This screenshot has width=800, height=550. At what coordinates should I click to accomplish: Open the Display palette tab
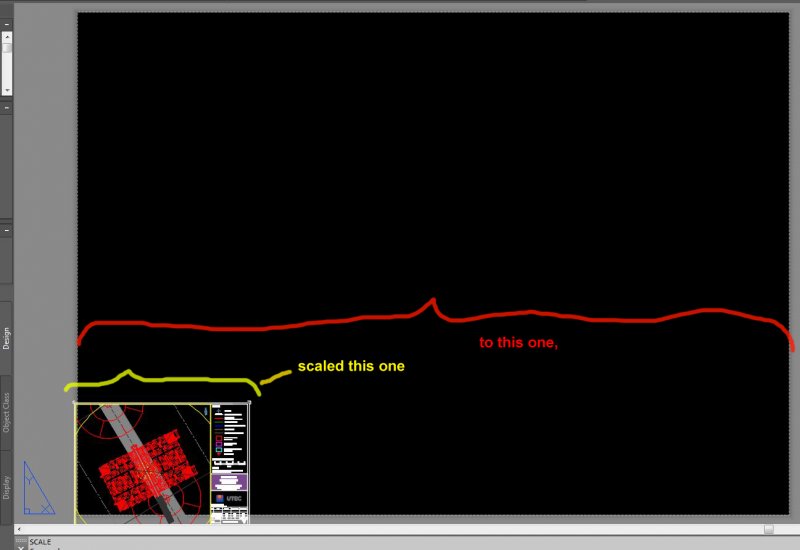coord(6,487)
